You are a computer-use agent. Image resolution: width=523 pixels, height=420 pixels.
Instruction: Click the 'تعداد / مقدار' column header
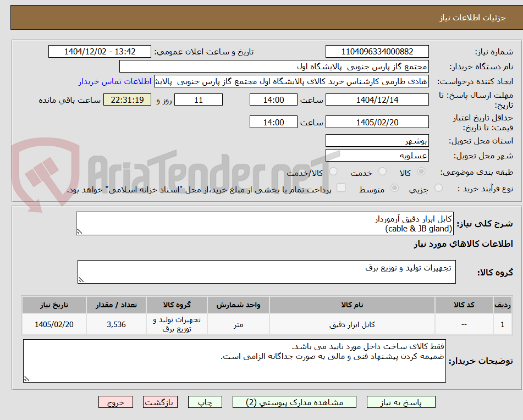coord(116,305)
